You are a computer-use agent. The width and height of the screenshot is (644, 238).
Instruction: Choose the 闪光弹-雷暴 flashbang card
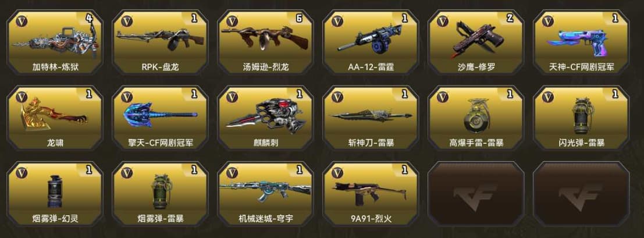[581, 118]
